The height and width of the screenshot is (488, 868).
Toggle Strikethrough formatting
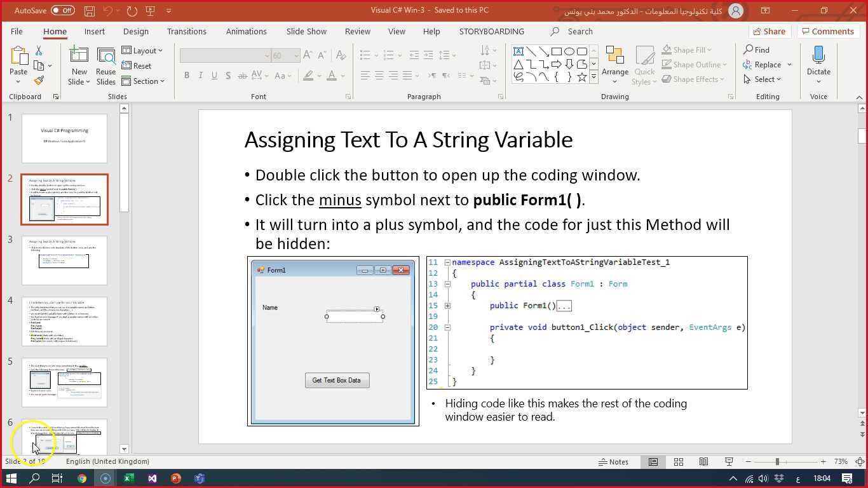point(242,76)
